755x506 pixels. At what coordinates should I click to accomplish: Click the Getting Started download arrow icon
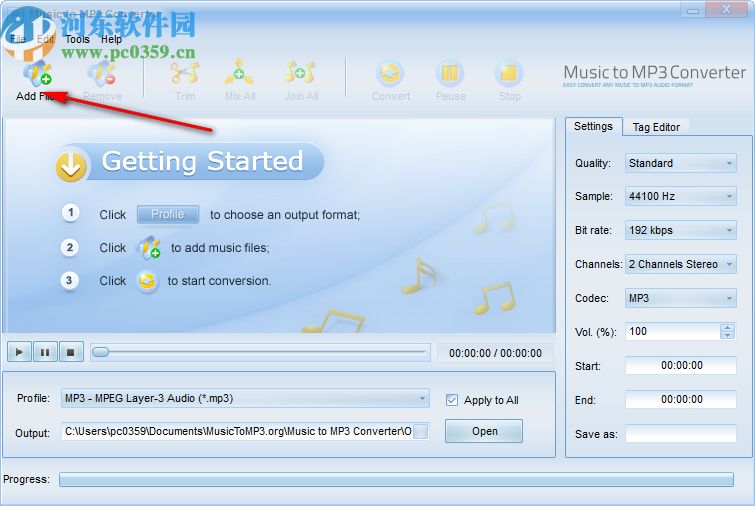[71, 166]
